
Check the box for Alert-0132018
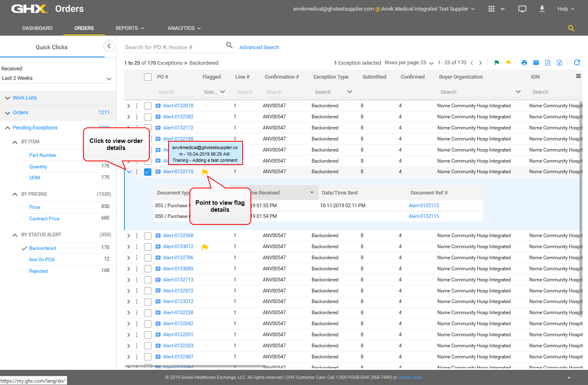click(x=148, y=106)
